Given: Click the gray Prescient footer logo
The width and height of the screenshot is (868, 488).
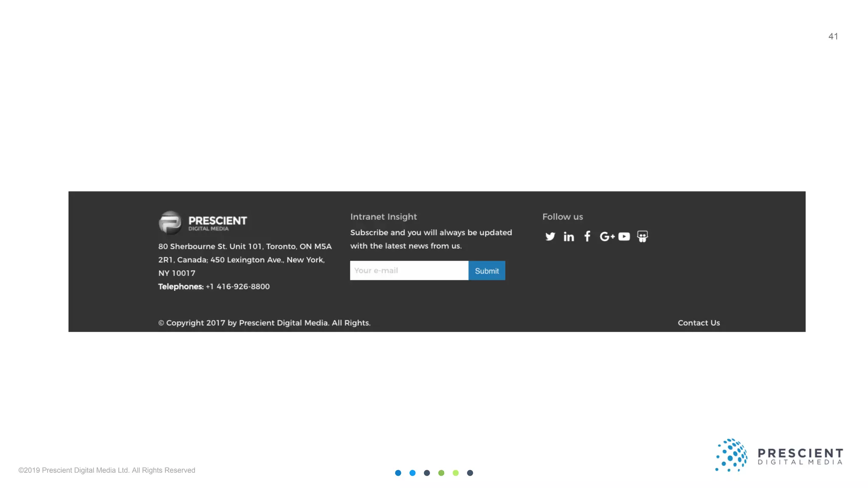Looking at the screenshot, I should tap(203, 222).
